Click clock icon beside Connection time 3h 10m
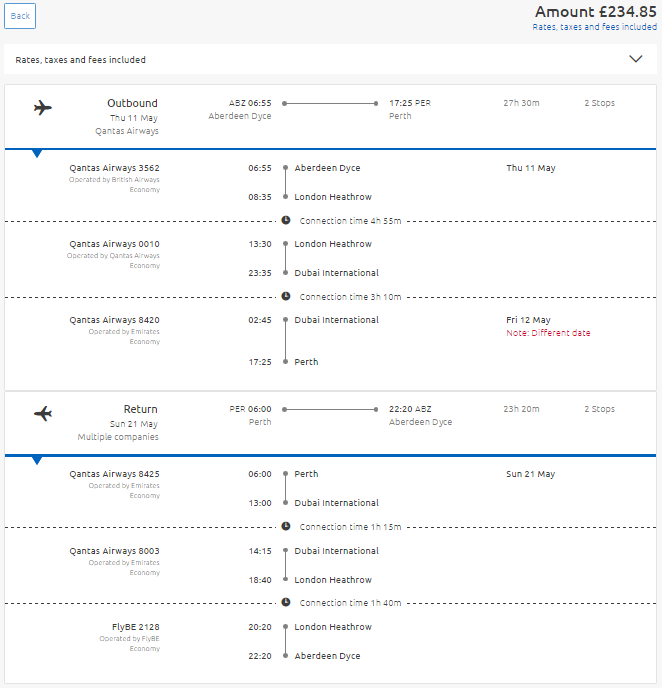 pos(286,296)
